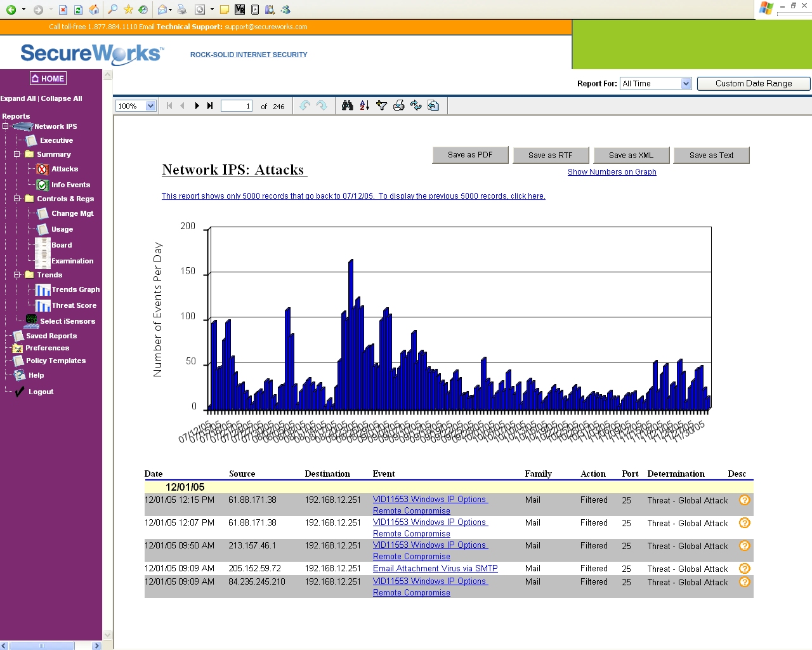Viewport: 812px width, 650px height.
Task: Click Save as PDF
Action: 470,155
